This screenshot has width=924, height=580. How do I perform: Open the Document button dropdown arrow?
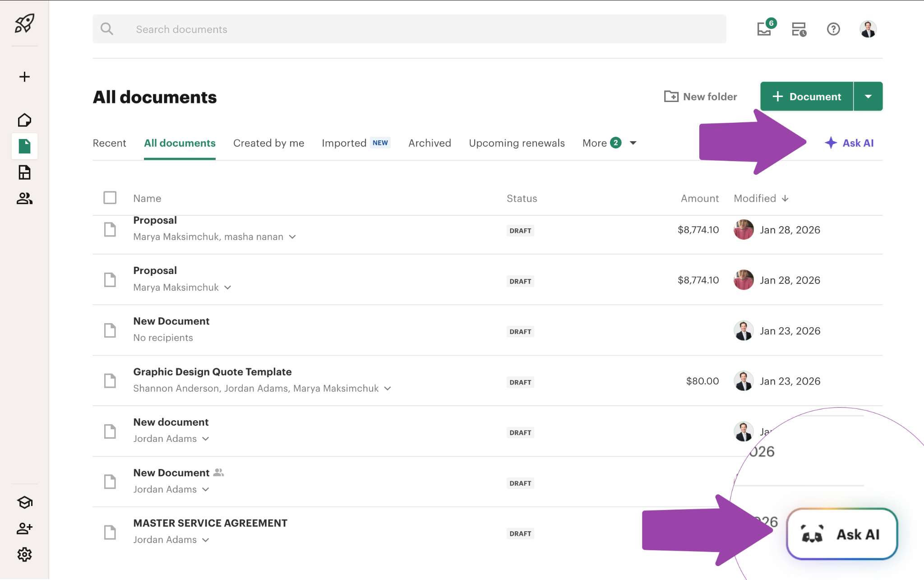[x=868, y=96]
